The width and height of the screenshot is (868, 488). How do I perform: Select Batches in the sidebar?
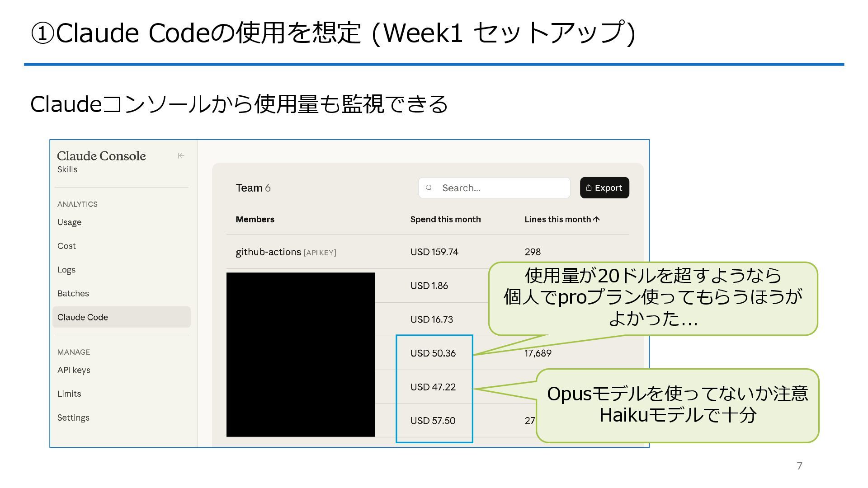click(x=73, y=294)
